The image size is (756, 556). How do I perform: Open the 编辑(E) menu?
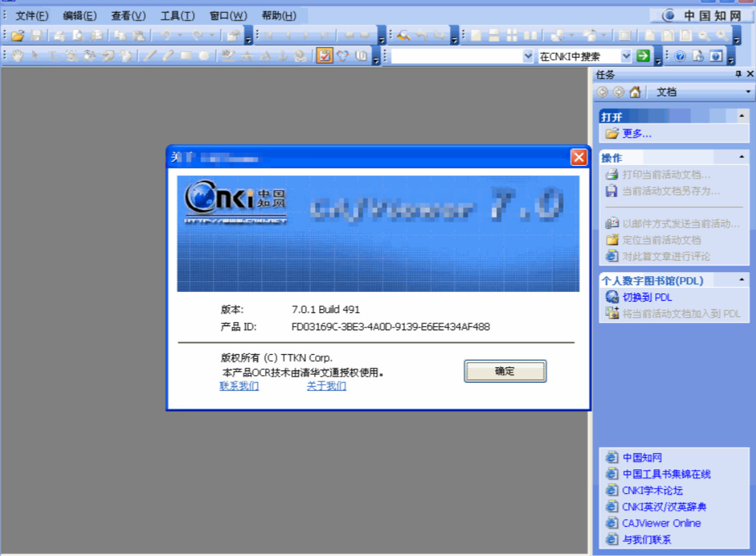point(80,16)
